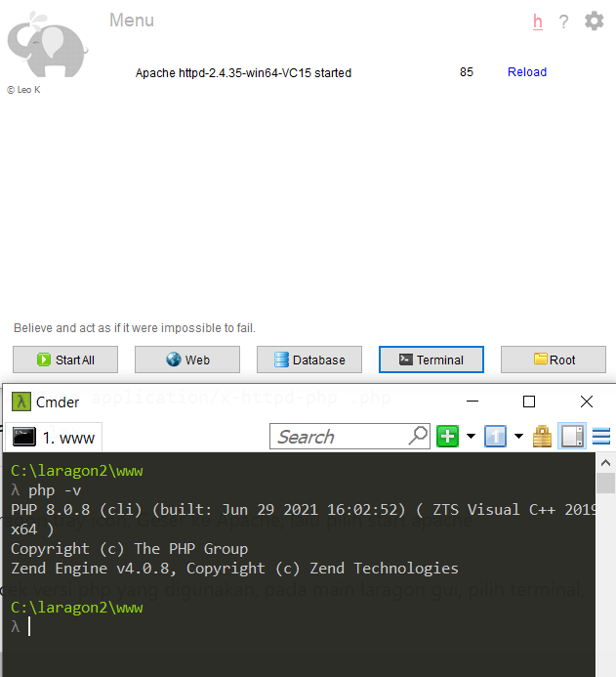This screenshot has width=616, height=677.
Task: Reload the Apache service
Action: pyautogui.click(x=526, y=72)
